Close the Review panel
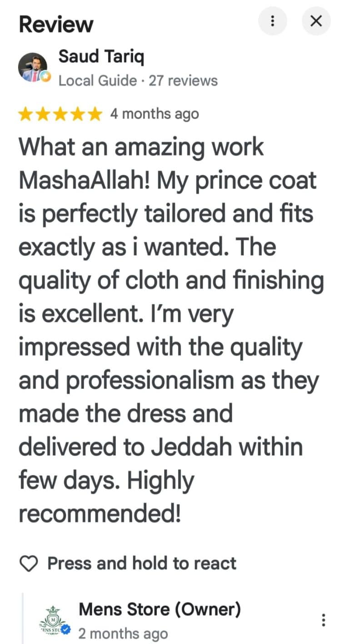 click(x=316, y=21)
